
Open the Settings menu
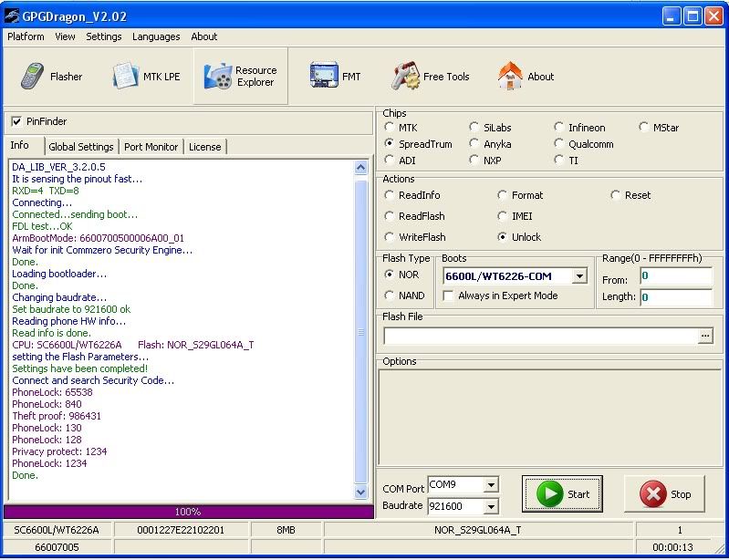(x=104, y=36)
